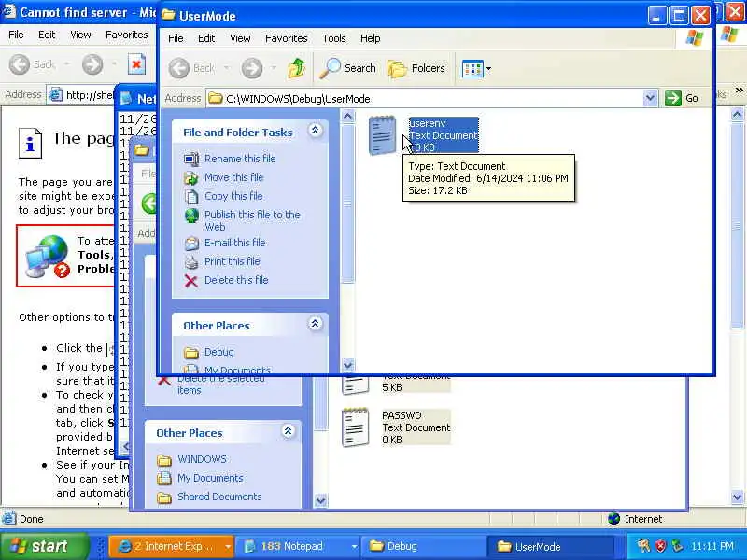This screenshot has height=560, width=747.
Task: Click the Back arrow in UserMode window
Action: pos(179,68)
